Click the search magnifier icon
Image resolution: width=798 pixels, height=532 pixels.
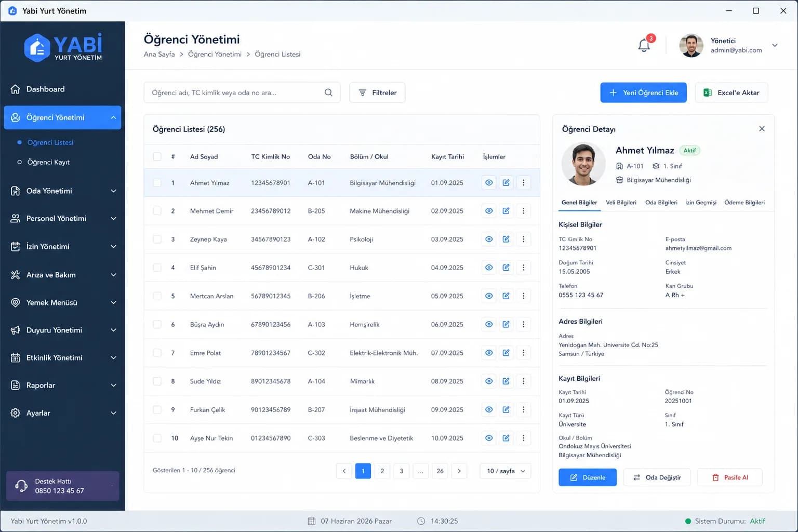[x=328, y=92]
